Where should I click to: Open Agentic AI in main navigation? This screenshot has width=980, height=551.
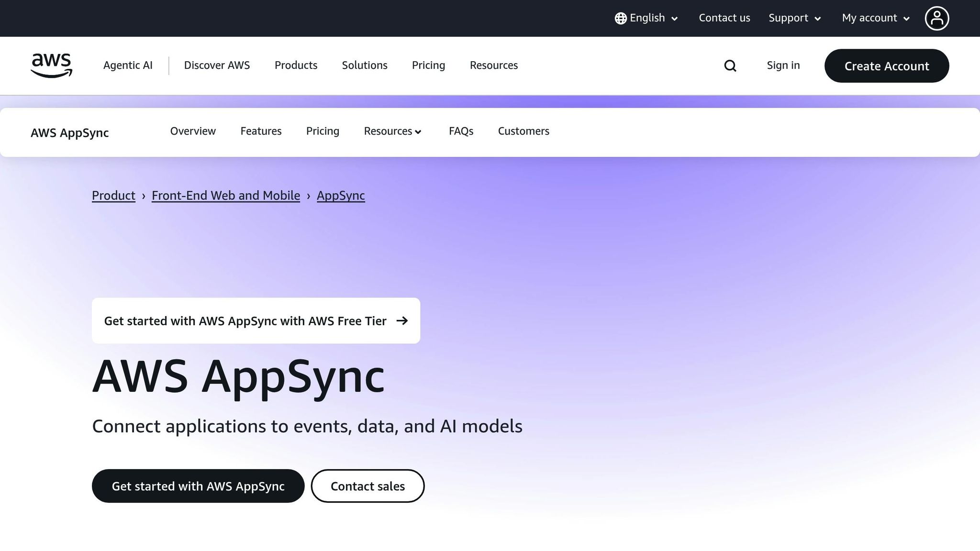tap(128, 66)
